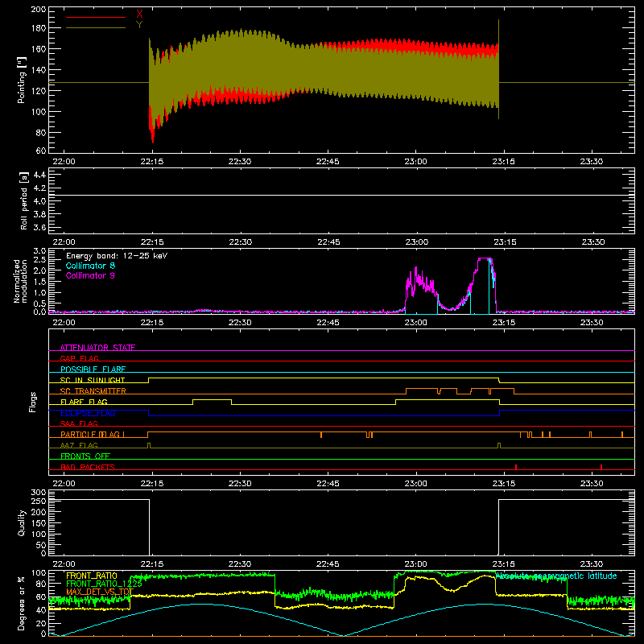
Task: Click the 22:45 tick label under Flags plot
Action: pos(328,484)
